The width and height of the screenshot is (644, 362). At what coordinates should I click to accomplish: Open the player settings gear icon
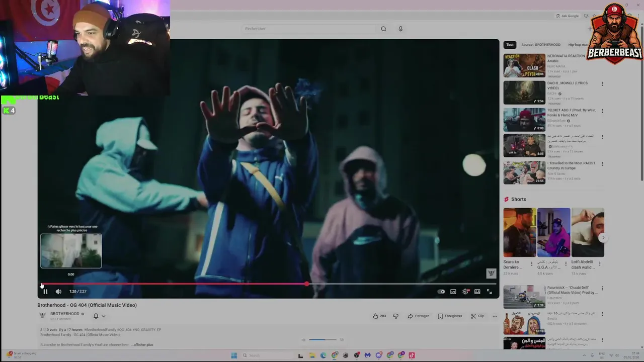(465, 292)
